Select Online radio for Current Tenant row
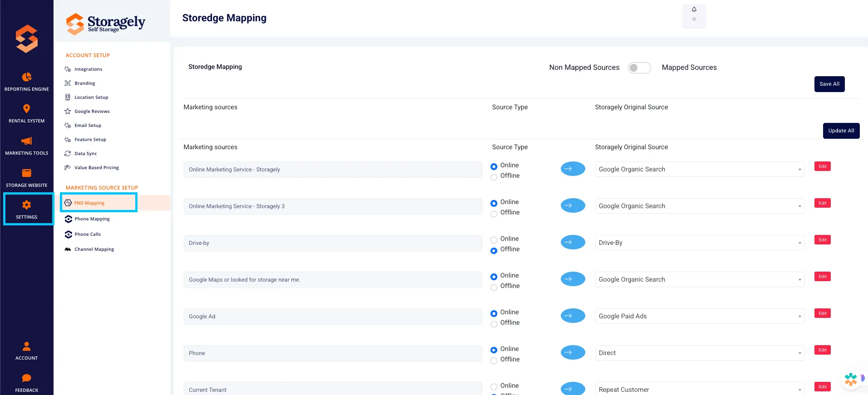868x395 pixels. point(494,387)
